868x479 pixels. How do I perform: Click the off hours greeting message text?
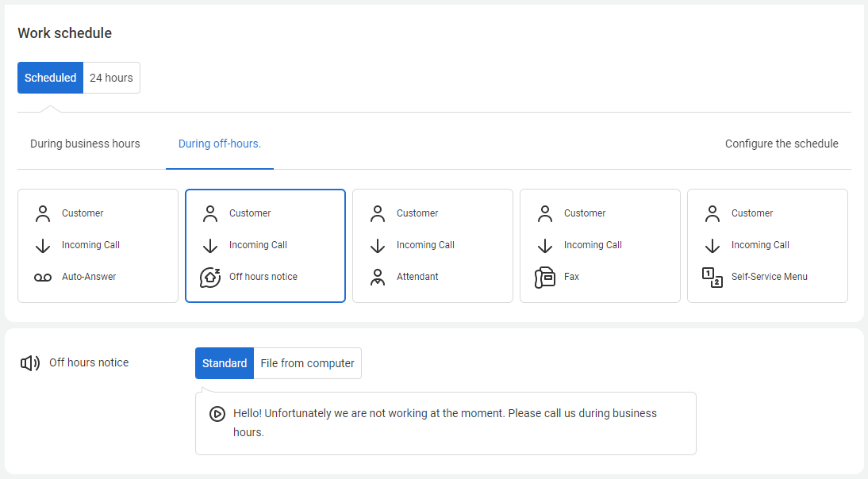pos(444,423)
